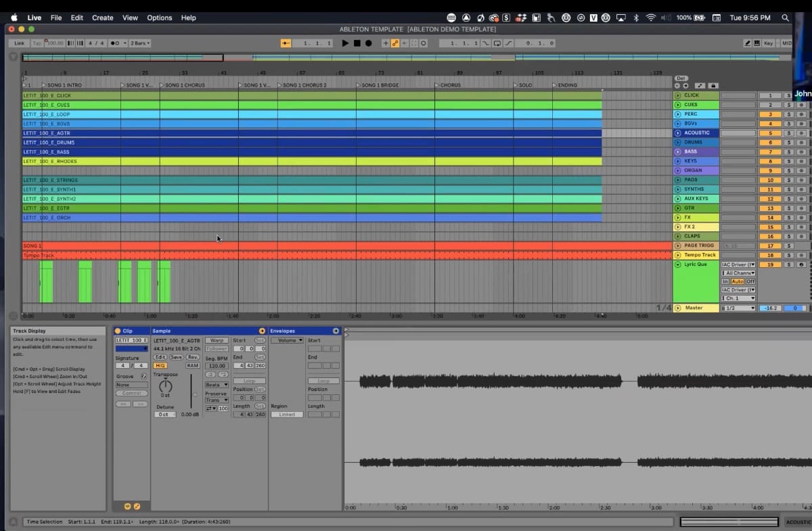Toggle track activator 8 for KEYS
The height and width of the screenshot is (531, 812).
769,162
